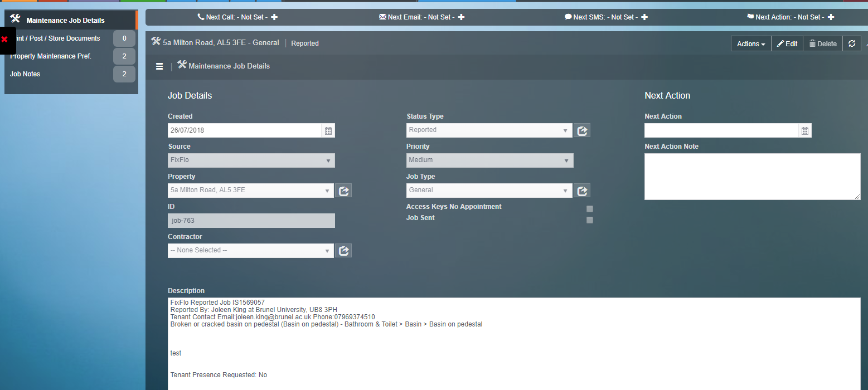Open the Actions dropdown menu
Screen dimensions: 868x390
click(750, 43)
